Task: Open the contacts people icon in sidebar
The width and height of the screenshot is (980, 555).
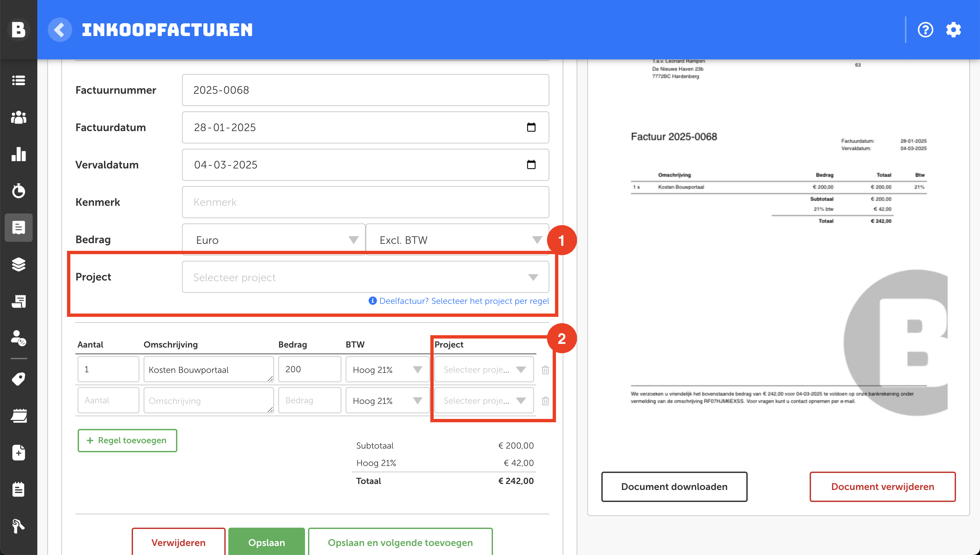Action: point(18,117)
